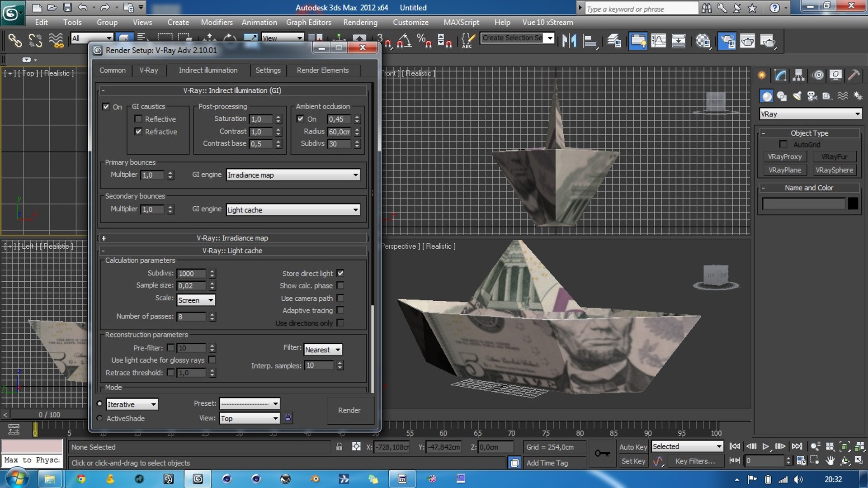Open the light cache Scale dropdown
Screen dimensions: 868x488
coord(196,300)
